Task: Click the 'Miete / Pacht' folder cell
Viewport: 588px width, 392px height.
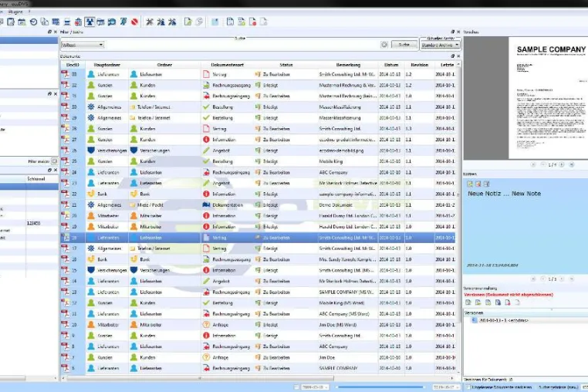Action: click(x=164, y=205)
